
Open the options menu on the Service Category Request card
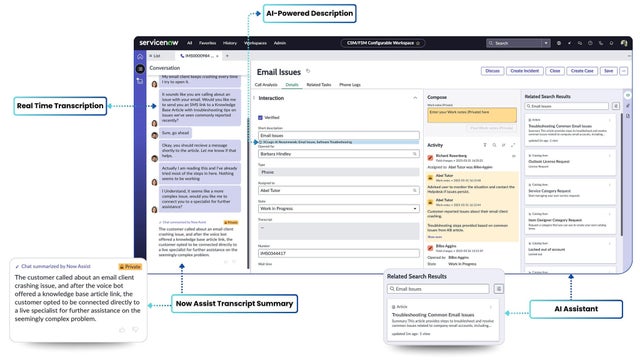pyautogui.click(x=610, y=185)
